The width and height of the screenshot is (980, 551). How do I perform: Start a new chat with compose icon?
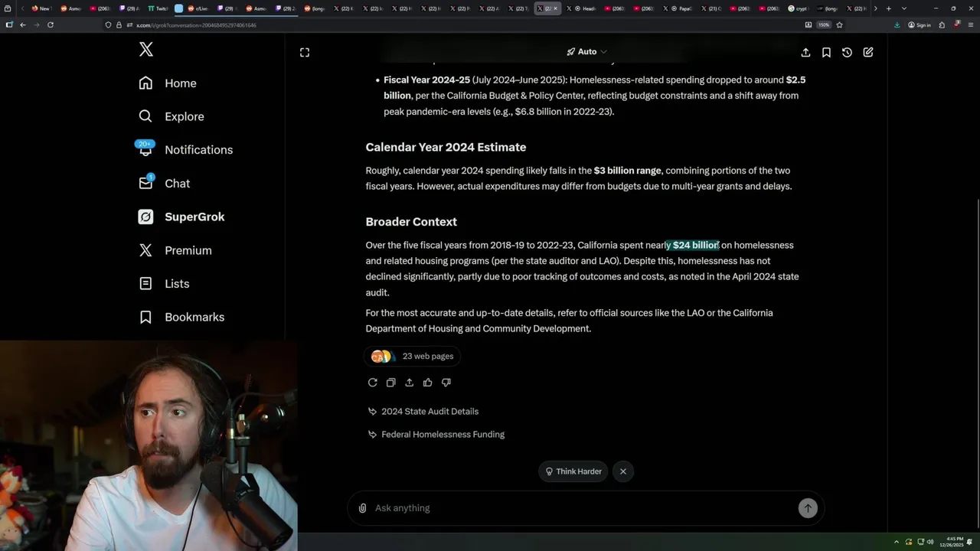[x=868, y=52]
